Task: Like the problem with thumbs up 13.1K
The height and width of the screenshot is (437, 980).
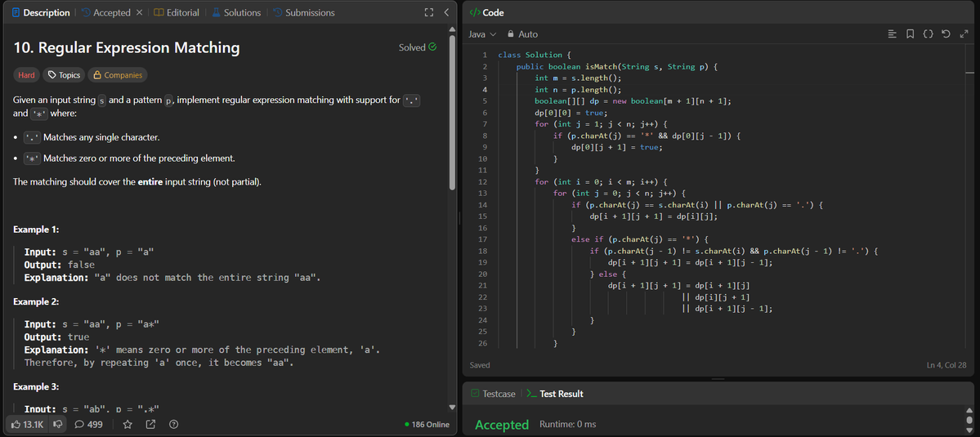Action: point(28,425)
